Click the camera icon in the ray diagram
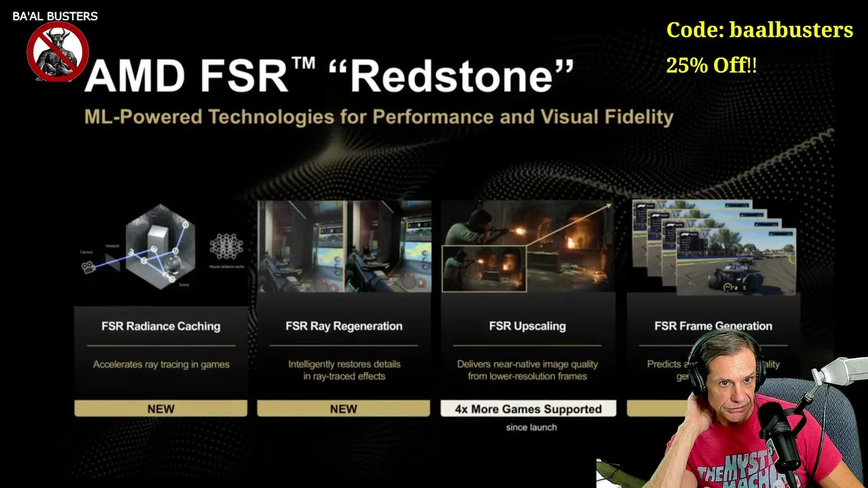 click(88, 266)
